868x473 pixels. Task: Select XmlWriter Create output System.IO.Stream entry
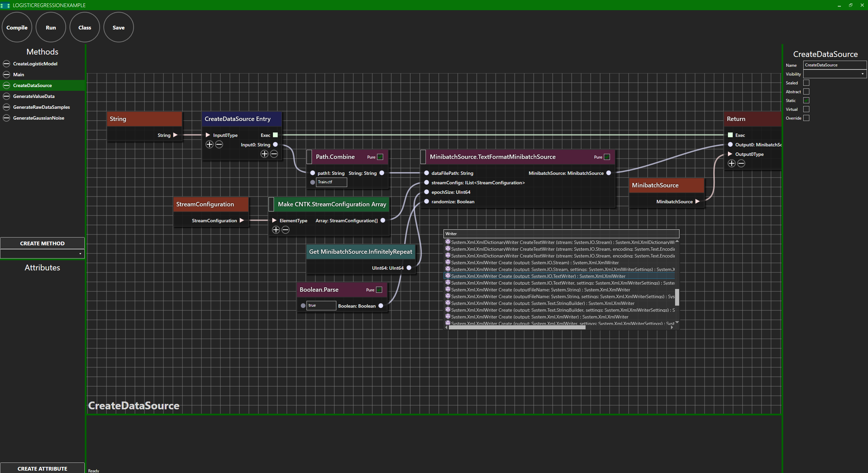535,263
